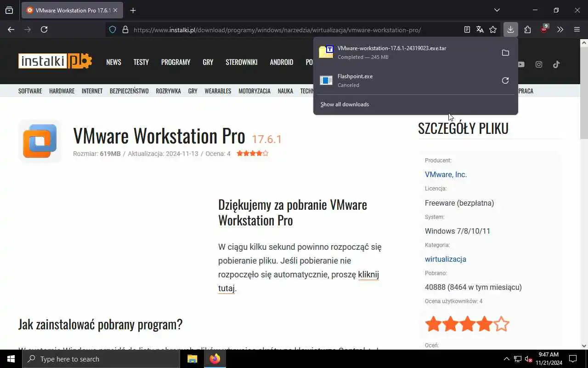Rate with the fifth large star

[x=502, y=324]
